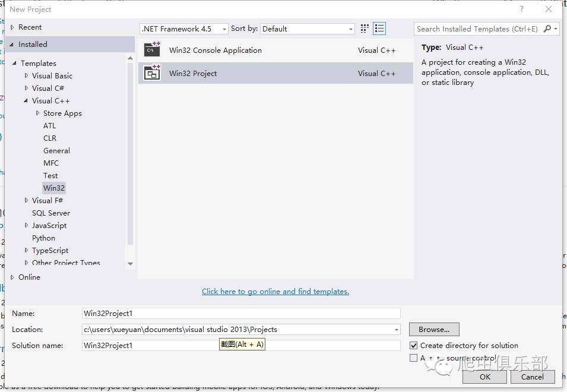Click the tree scrollbar down arrow
567x392 pixels.
pyautogui.click(x=130, y=264)
